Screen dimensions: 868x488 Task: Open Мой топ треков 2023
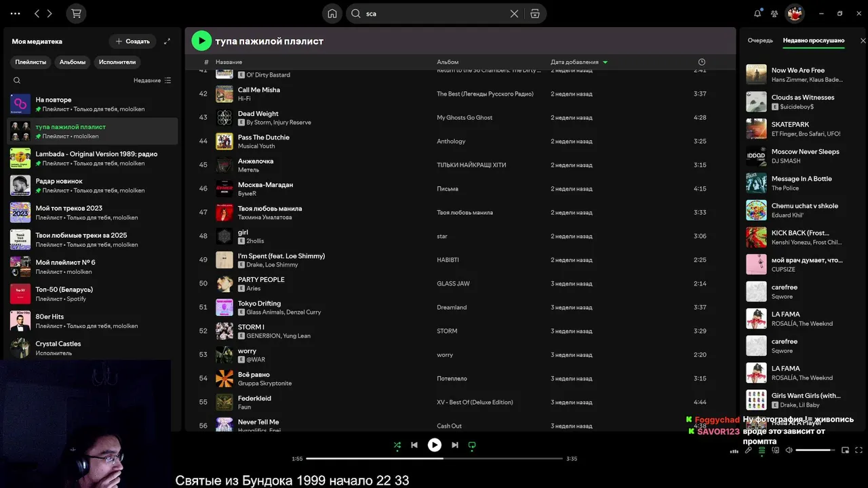[x=93, y=212]
